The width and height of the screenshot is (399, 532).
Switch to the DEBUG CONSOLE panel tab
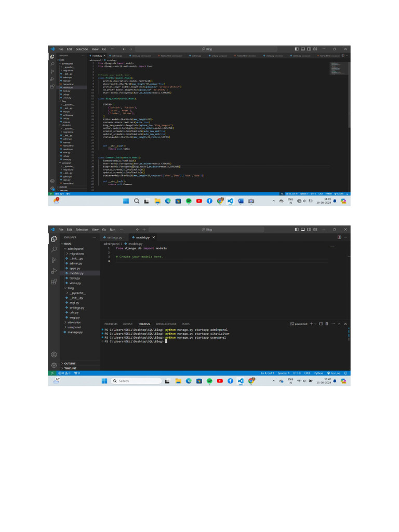tap(166, 324)
